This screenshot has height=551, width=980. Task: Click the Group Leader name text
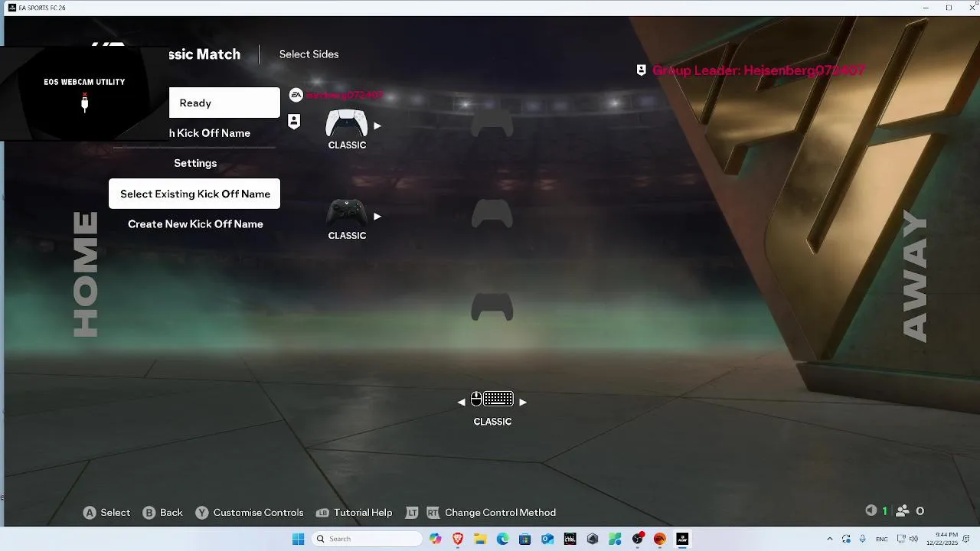click(759, 70)
